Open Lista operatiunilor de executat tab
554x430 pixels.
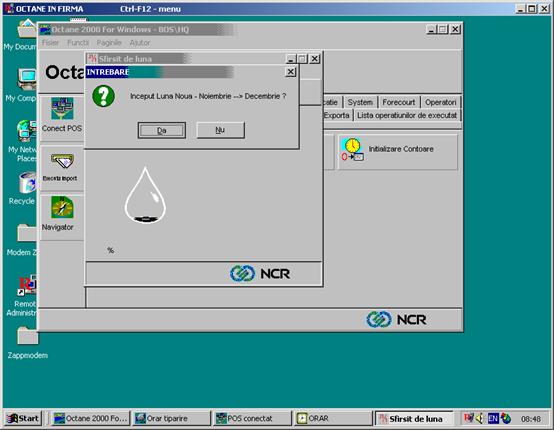(x=407, y=115)
